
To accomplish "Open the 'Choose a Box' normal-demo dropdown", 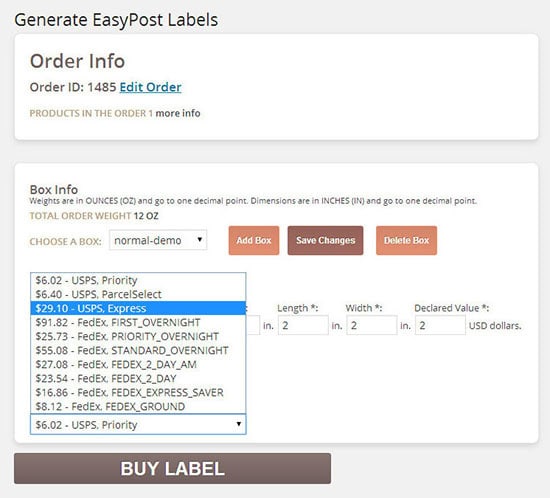I will [x=158, y=240].
